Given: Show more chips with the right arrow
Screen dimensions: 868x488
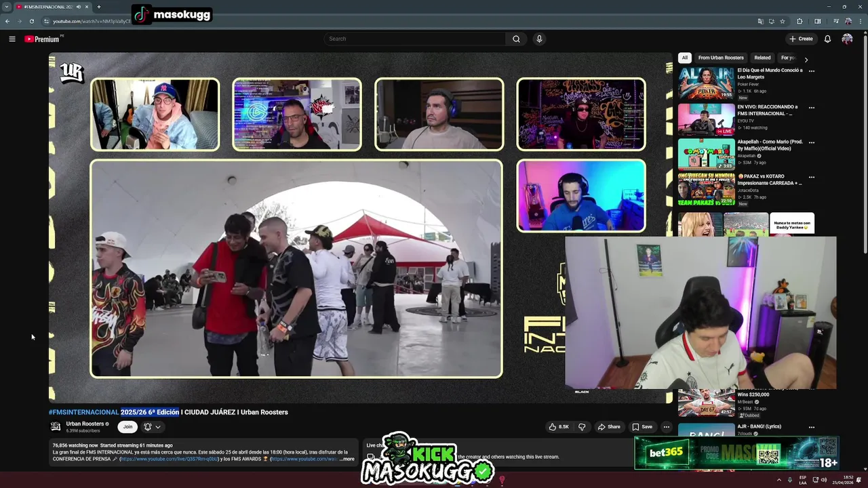Looking at the screenshot, I should pos(806,60).
